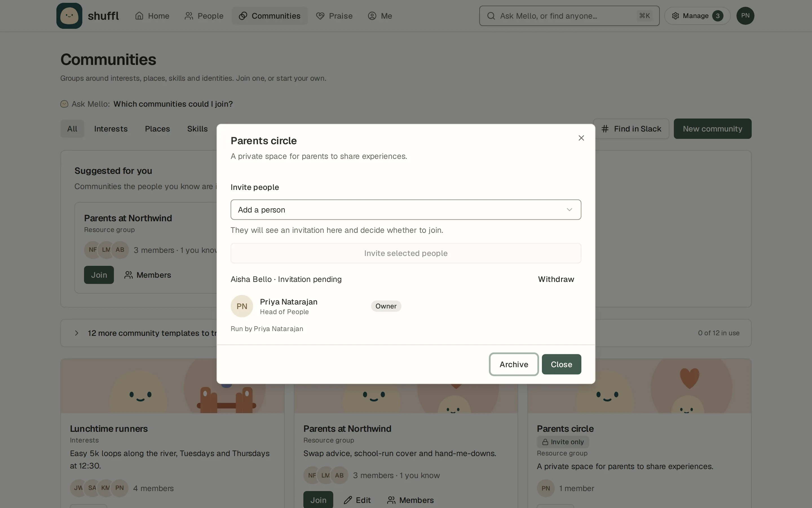The width and height of the screenshot is (812, 508).
Task: Open the Me profile page
Action: (380, 16)
